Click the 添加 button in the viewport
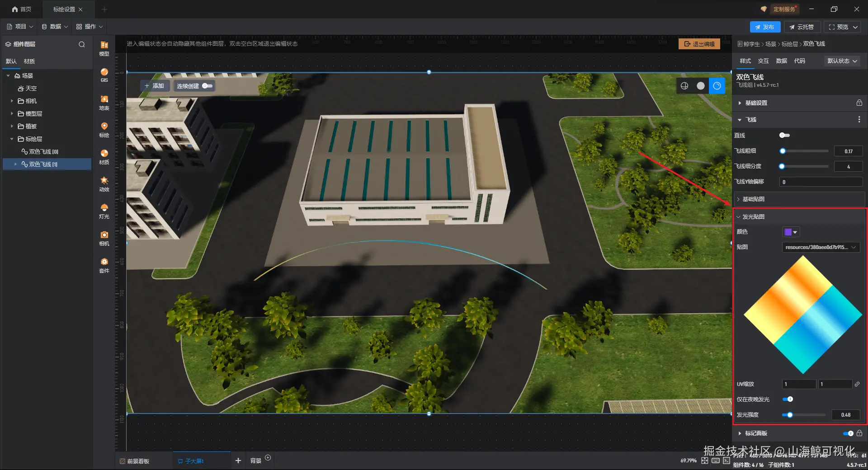The width and height of the screenshot is (868, 470). [154, 86]
